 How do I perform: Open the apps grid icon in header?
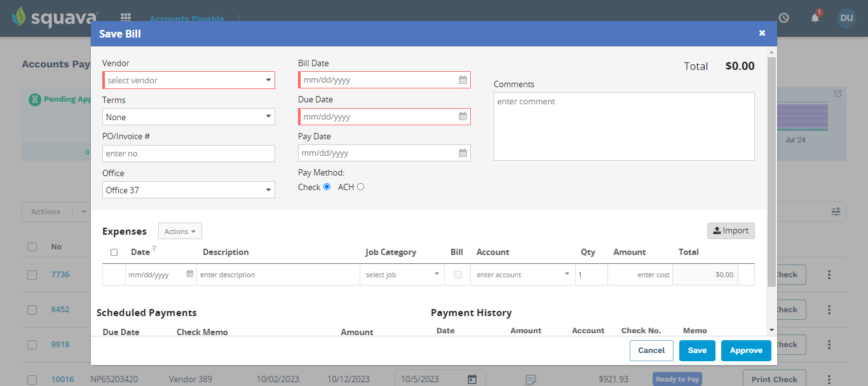pyautogui.click(x=126, y=18)
